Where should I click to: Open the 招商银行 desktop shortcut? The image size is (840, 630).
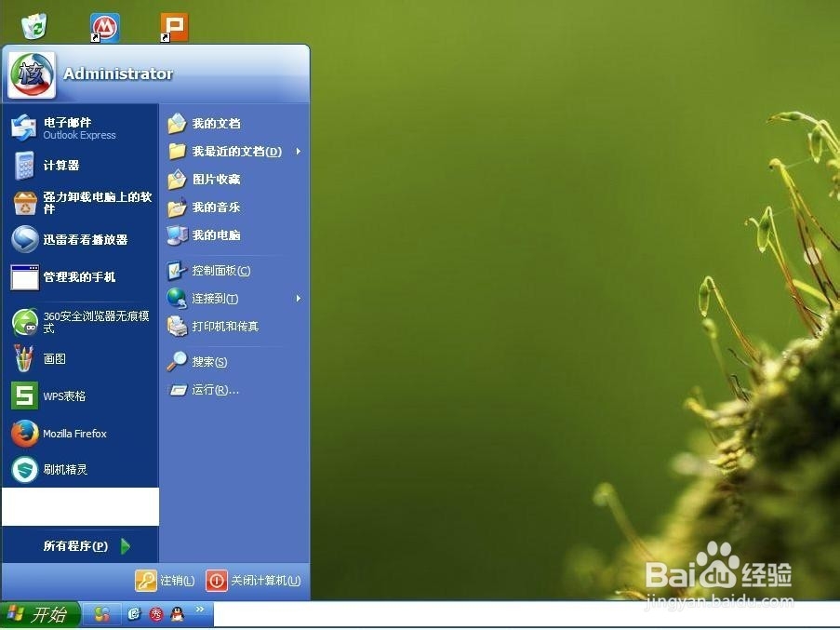tap(104, 26)
